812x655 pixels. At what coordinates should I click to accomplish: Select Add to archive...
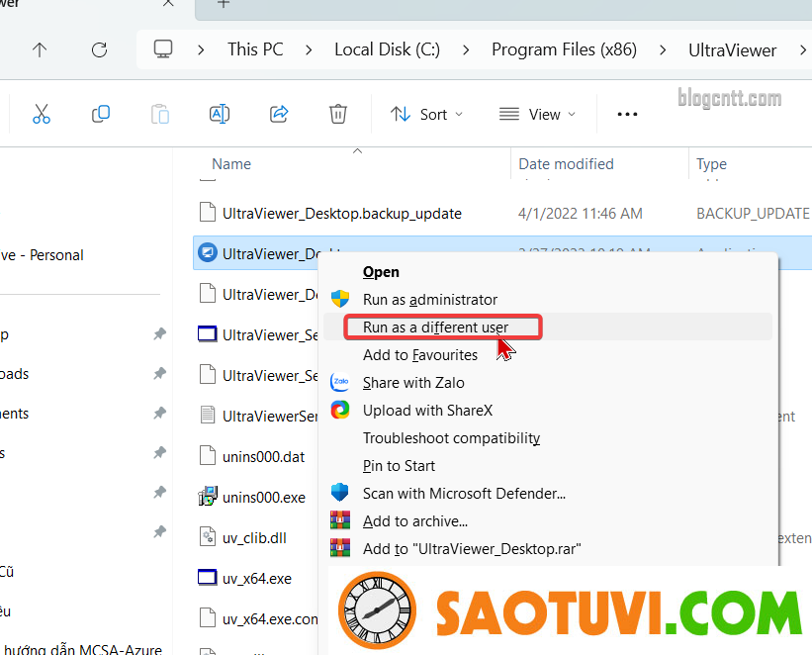point(414,521)
